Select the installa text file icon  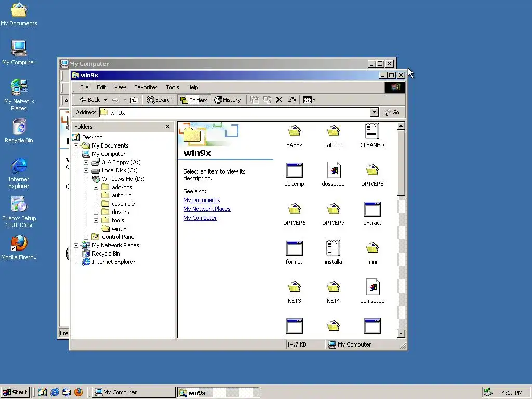pos(333,248)
